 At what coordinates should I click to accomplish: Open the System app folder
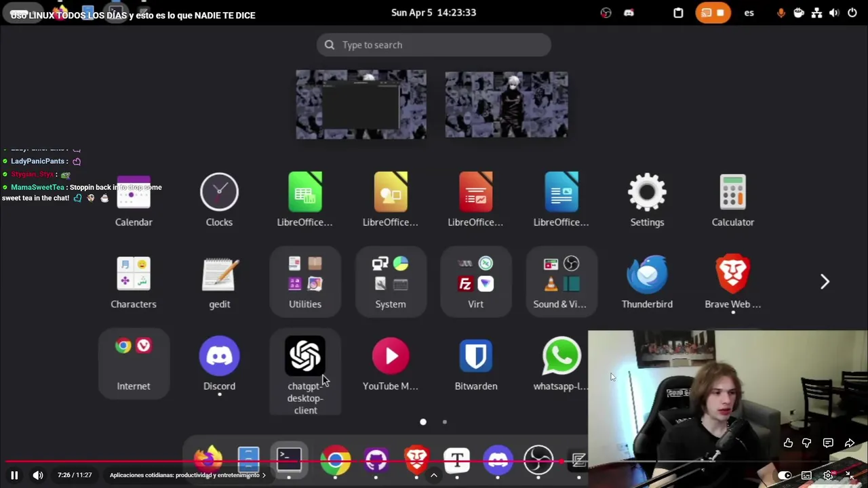[391, 282]
